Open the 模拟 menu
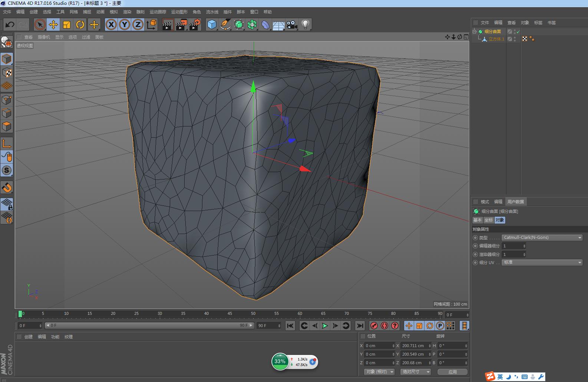This screenshot has width=588, height=382. pyautogui.click(x=113, y=12)
